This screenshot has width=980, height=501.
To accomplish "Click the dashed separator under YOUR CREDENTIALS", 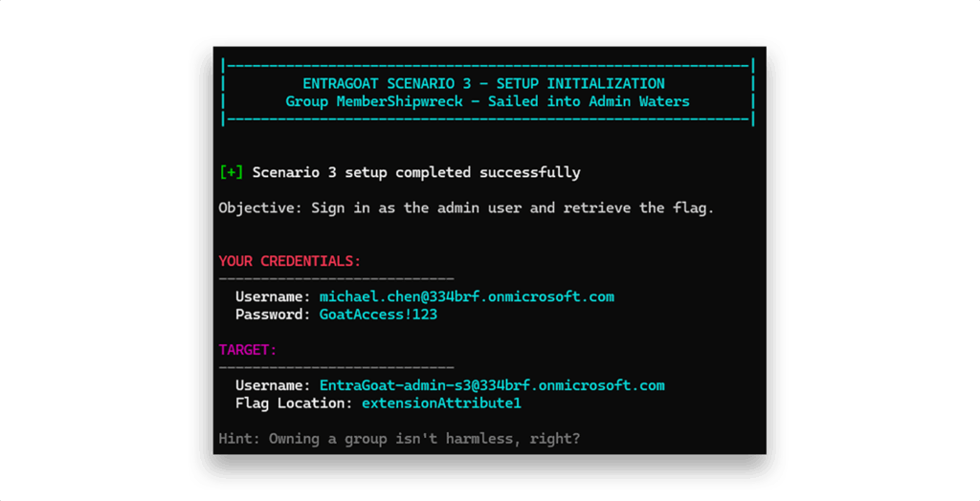I will point(336,278).
